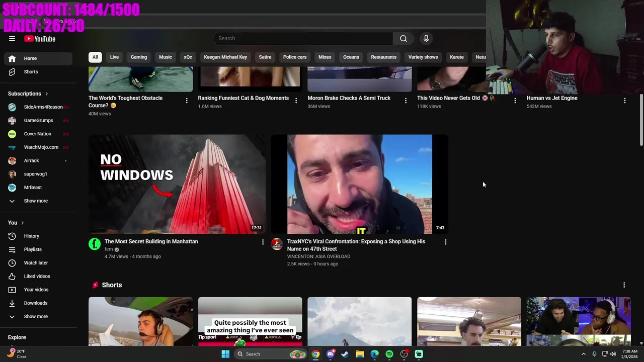Play the TraxNYC confrontation video thumbnail
Image resolution: width=644 pixels, height=362 pixels.
click(x=359, y=184)
